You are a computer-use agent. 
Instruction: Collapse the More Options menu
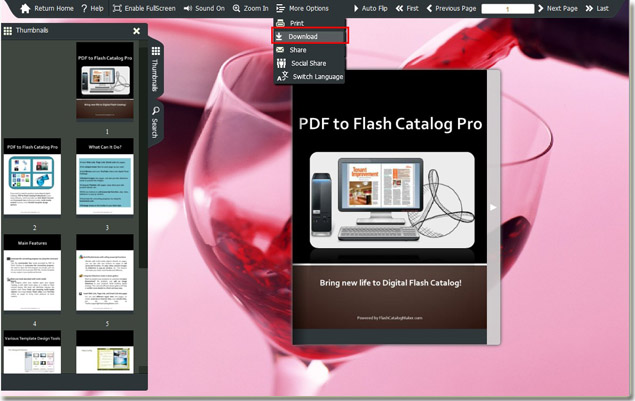pyautogui.click(x=302, y=9)
